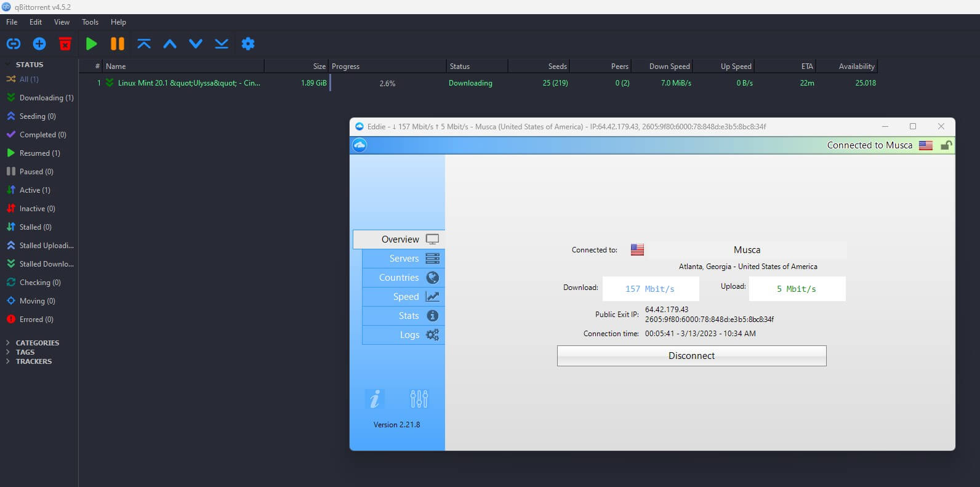Open Eddie Speed tab

[403, 297]
